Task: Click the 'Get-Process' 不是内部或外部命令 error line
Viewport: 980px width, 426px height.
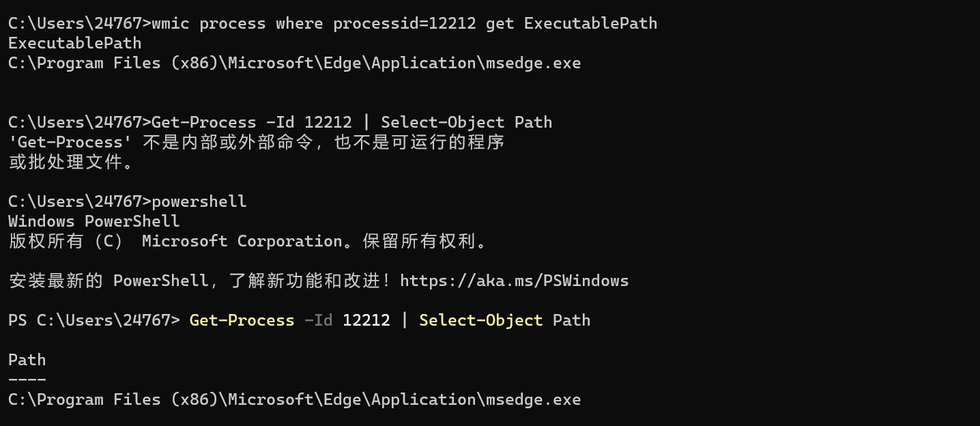Action: pos(256,142)
